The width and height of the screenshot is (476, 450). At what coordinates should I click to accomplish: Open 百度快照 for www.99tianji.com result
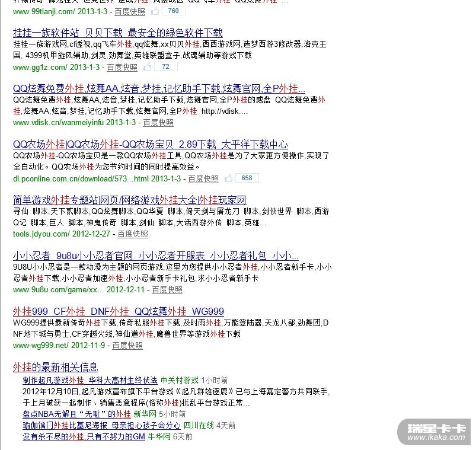130,11
